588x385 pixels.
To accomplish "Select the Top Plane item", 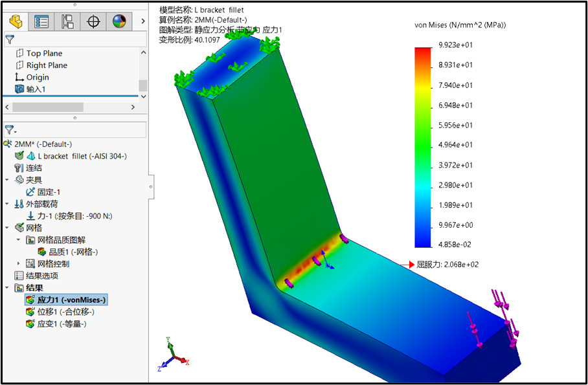I will (x=44, y=53).
